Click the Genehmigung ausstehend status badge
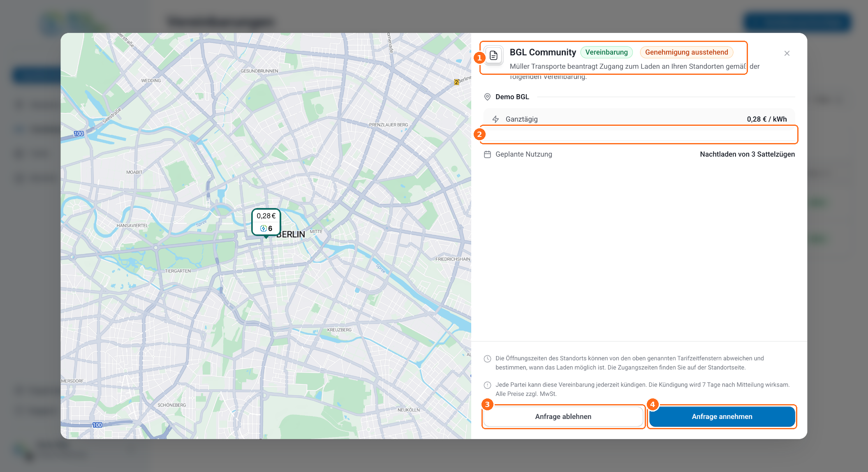 [686, 52]
